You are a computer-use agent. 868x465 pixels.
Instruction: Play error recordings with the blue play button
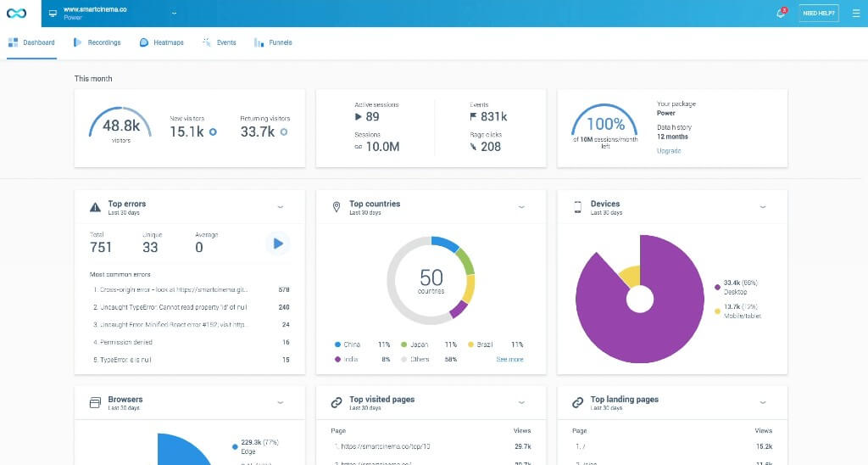pyautogui.click(x=278, y=244)
